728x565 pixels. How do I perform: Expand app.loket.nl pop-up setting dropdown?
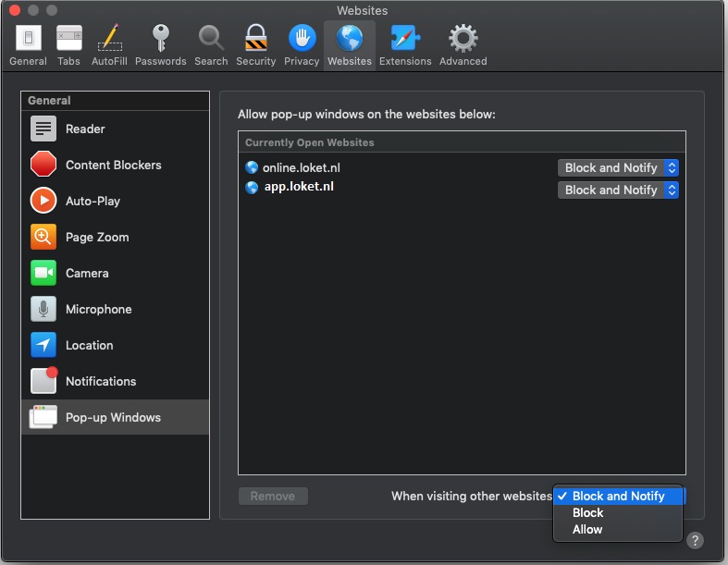point(618,190)
